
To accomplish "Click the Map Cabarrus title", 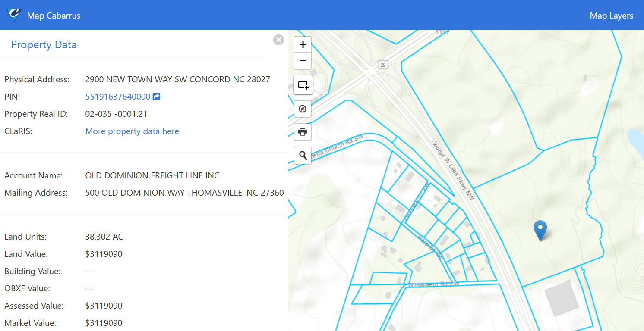I will [x=54, y=16].
